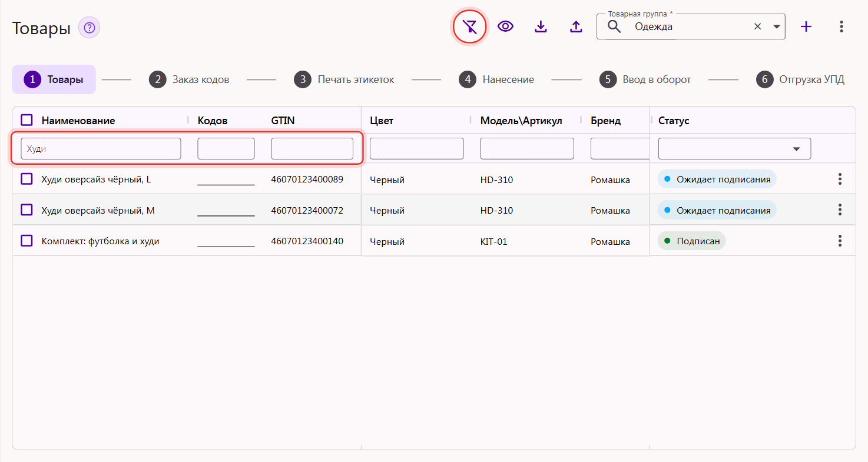Viewport: 868px width, 462px height.
Task: Click the plus icon to add a product
Action: 806,26
